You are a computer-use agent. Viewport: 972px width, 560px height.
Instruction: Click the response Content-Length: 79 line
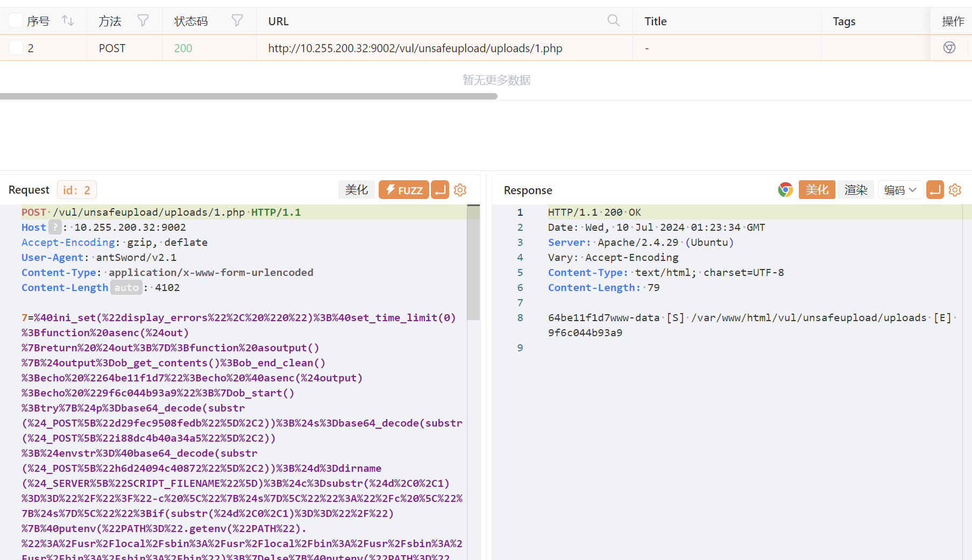[x=604, y=287]
